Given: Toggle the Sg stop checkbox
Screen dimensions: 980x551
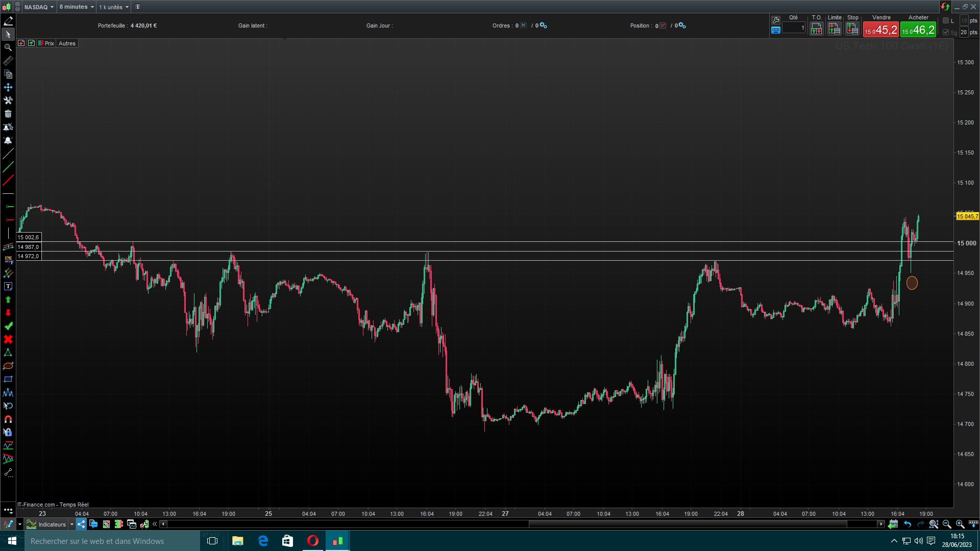Looking at the screenshot, I should [946, 32].
